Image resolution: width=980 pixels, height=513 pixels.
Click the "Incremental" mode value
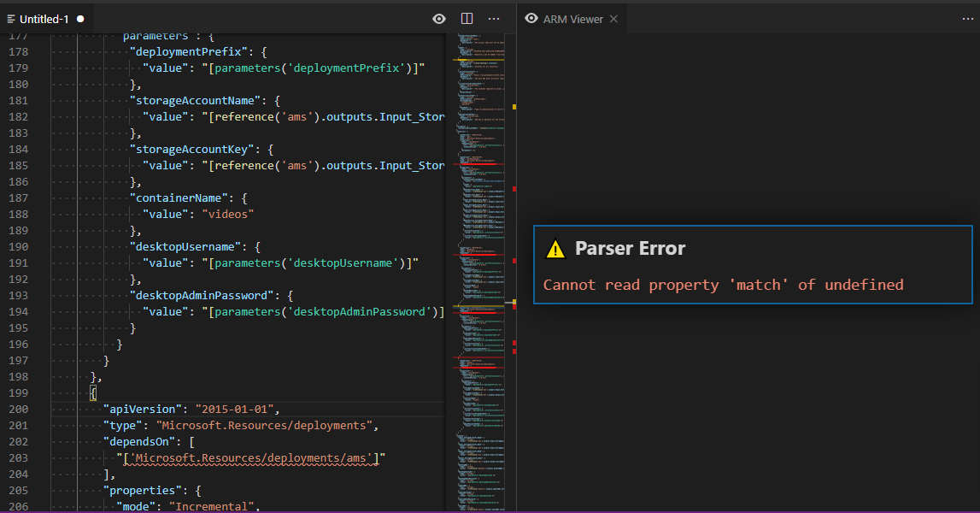click(x=212, y=507)
